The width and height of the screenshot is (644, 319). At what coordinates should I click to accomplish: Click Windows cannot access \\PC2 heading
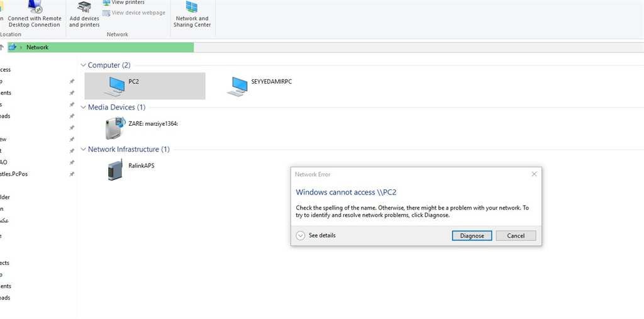346,192
